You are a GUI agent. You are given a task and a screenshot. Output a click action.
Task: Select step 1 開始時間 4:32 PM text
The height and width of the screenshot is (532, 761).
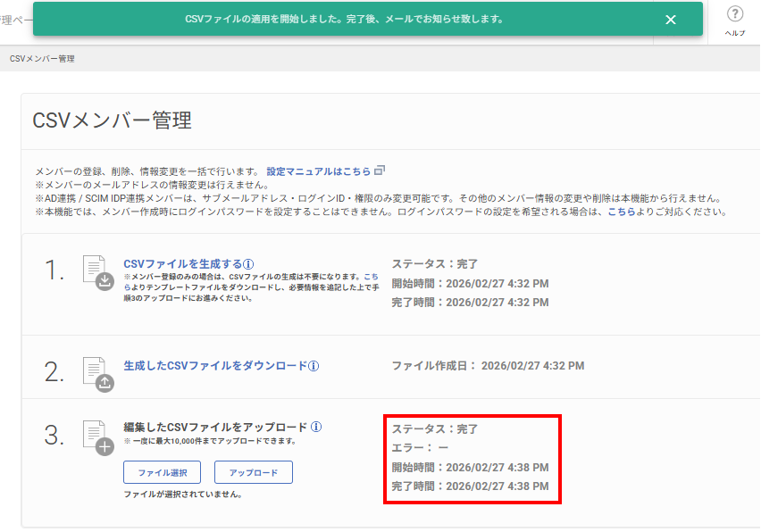tap(471, 284)
